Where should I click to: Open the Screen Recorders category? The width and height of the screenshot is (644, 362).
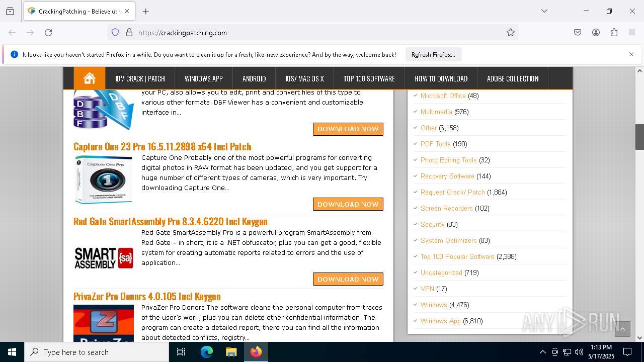(x=447, y=208)
